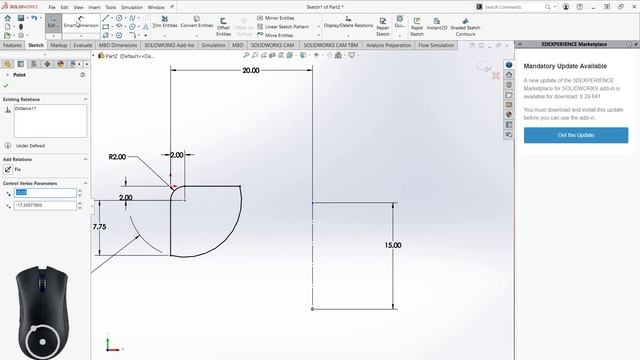Select Distance17 in Existing Relations list
640x360 pixels.
click(26, 109)
